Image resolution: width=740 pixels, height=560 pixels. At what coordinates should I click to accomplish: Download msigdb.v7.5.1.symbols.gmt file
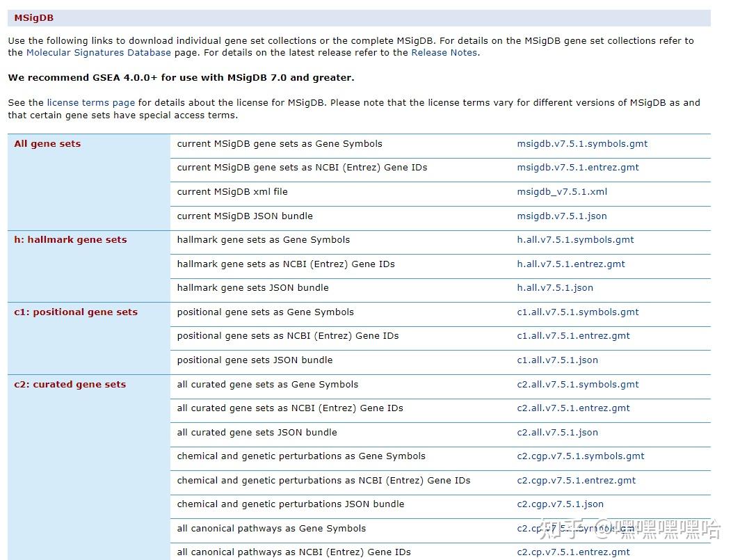click(582, 143)
